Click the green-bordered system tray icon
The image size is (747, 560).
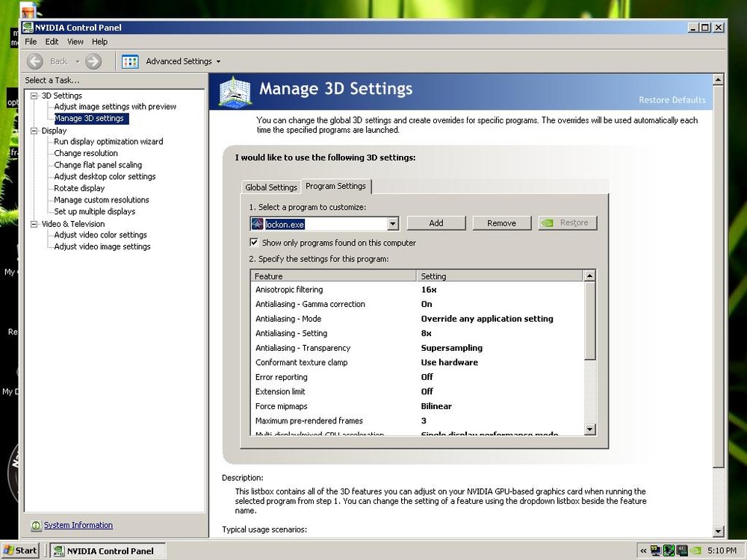pos(669,550)
